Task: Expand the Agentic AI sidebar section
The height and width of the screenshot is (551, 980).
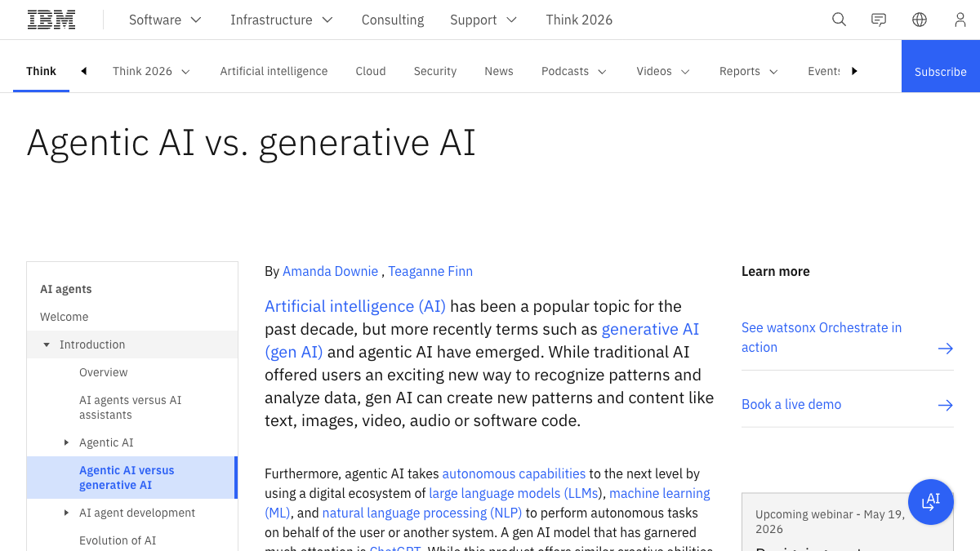Action: [67, 442]
